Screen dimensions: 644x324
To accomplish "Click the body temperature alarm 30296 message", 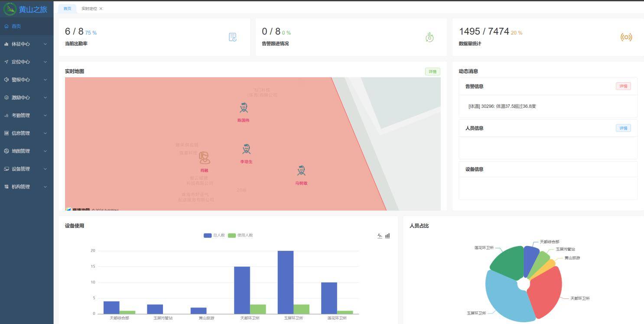I will (x=502, y=106).
